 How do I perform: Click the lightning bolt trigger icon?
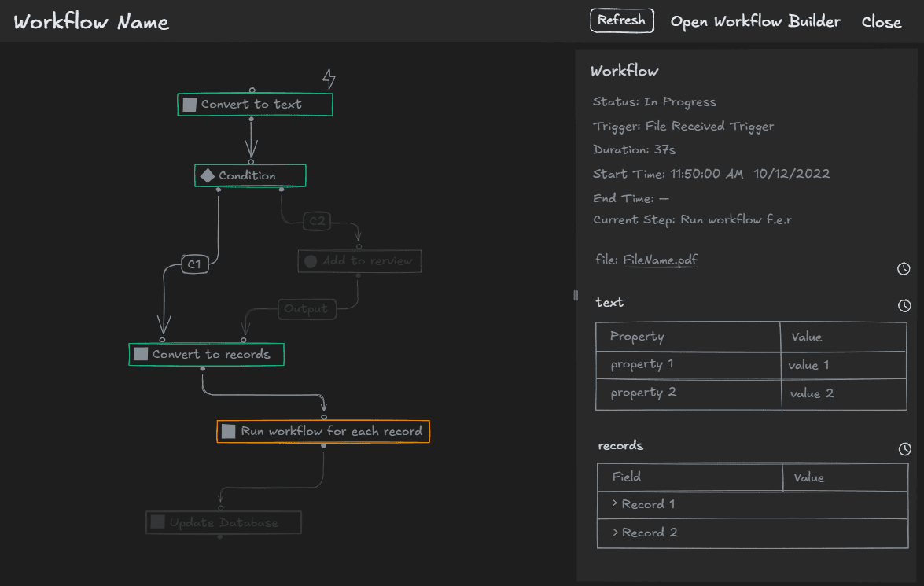point(329,79)
